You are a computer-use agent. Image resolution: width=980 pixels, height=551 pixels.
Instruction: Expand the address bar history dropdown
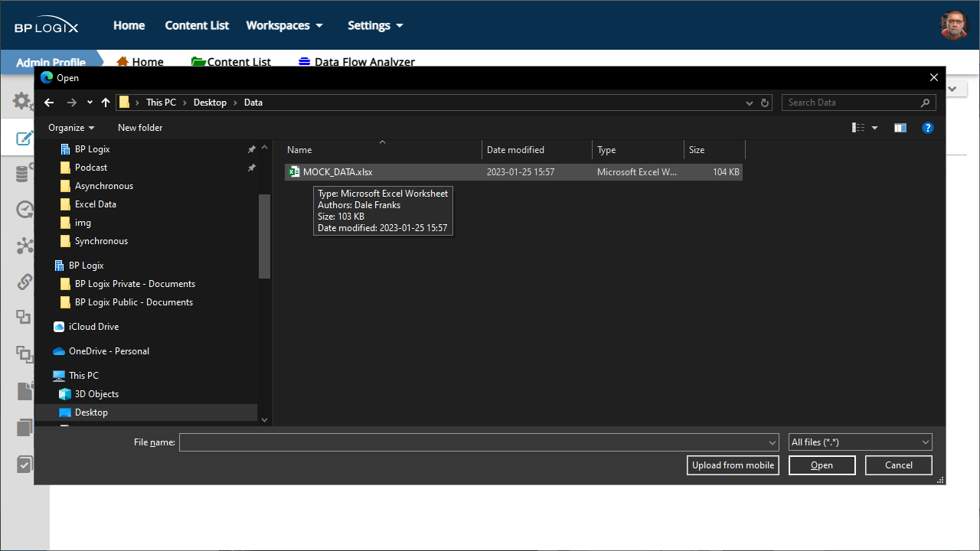coord(750,103)
